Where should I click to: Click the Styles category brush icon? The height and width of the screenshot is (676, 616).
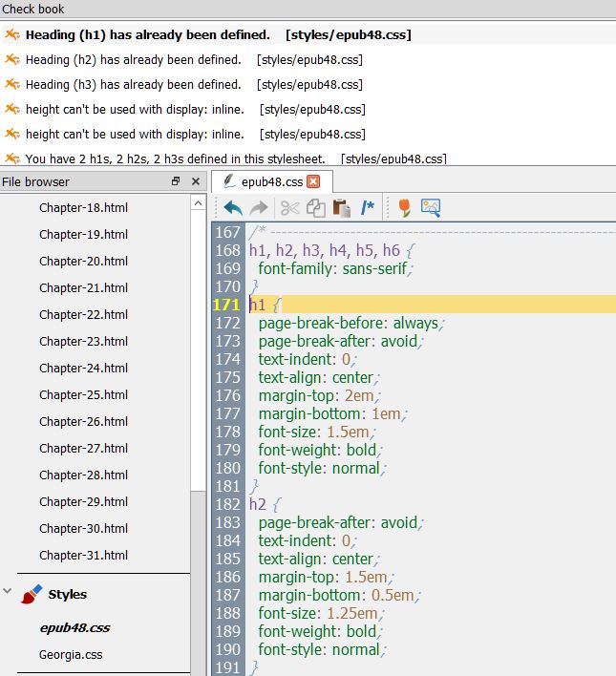32,594
